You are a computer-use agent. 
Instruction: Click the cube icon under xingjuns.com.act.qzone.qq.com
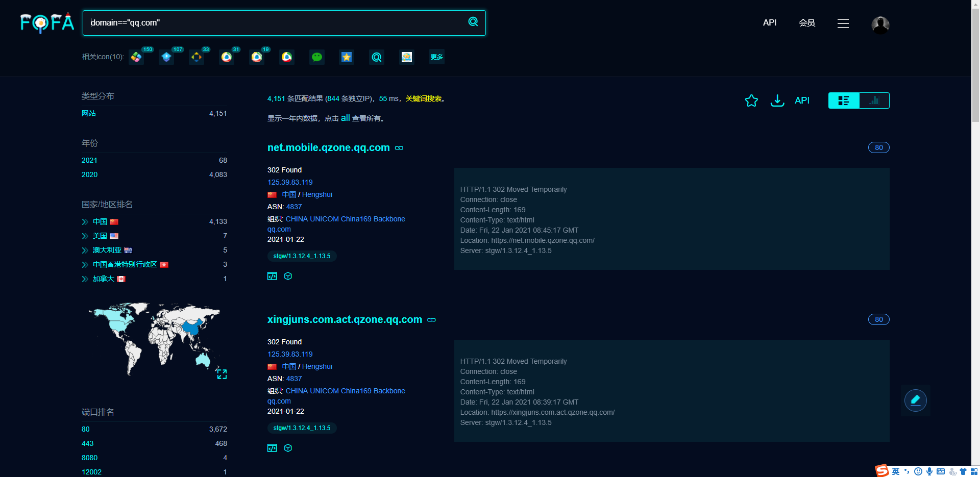tap(288, 448)
